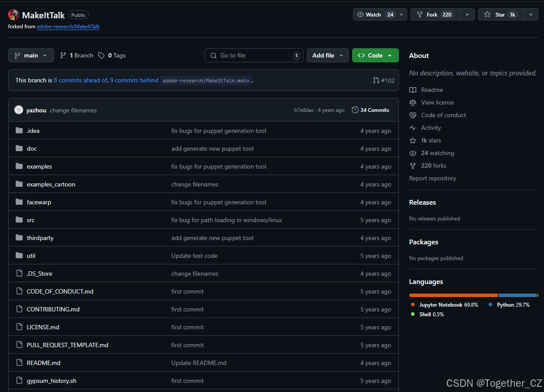Click the 'Update README.md' commit message
Viewport: 544px width, 392px height.
click(x=199, y=363)
